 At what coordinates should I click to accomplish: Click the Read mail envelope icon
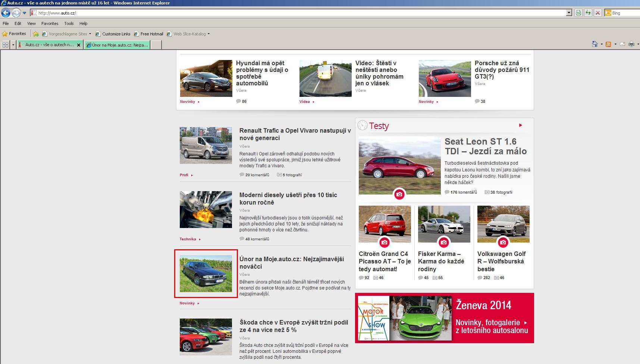coord(622,44)
